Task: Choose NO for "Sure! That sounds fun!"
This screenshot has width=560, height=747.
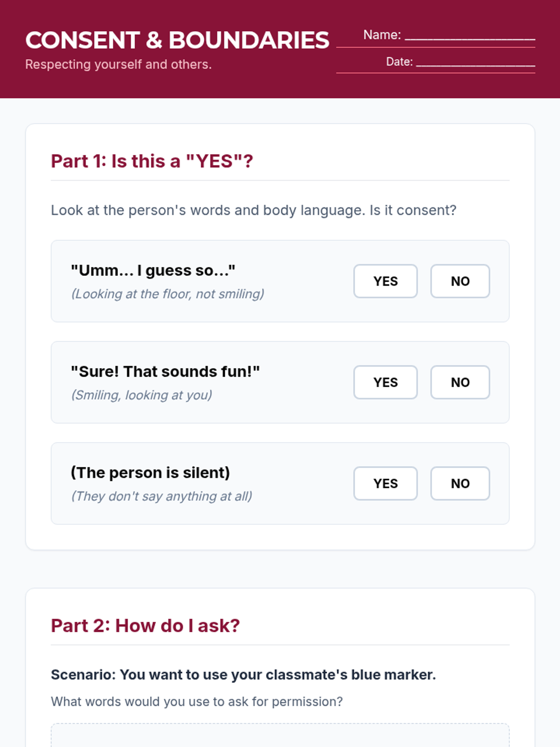Action: (460, 382)
